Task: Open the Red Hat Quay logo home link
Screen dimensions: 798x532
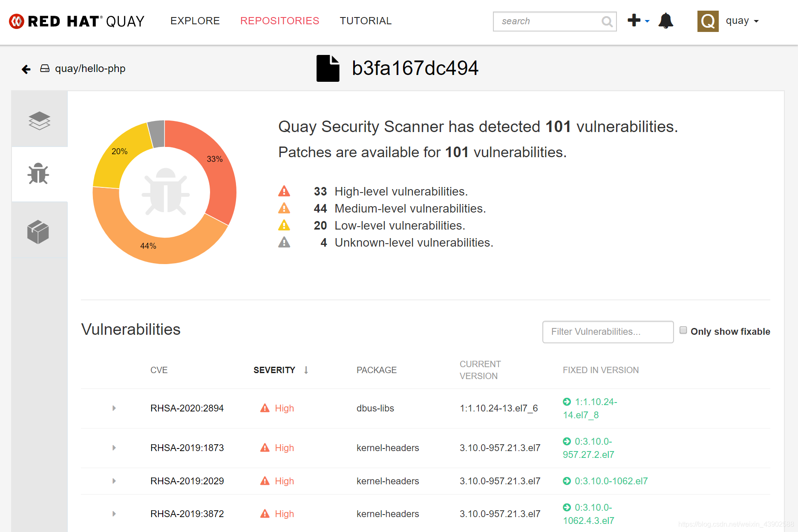Action: (77, 21)
